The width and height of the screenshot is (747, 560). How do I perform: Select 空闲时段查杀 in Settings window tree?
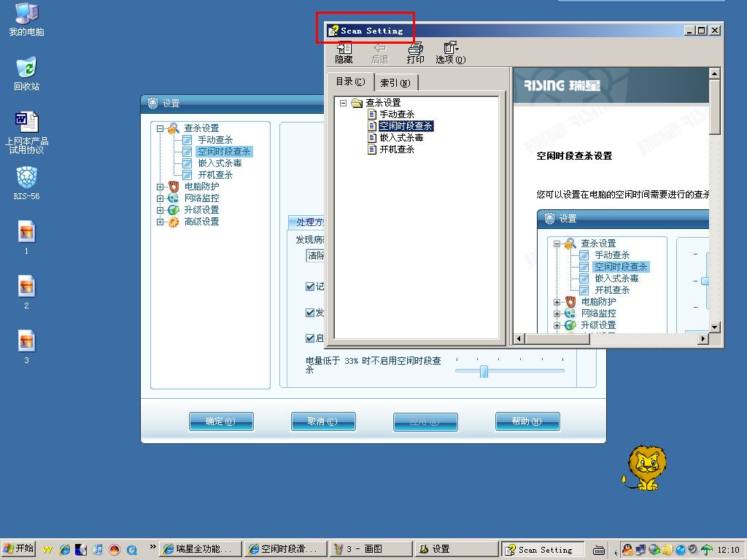click(x=224, y=152)
